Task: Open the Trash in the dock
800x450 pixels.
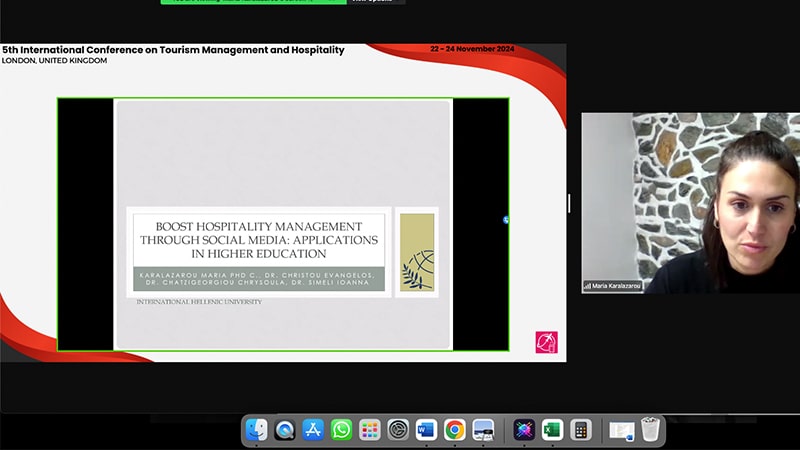Action: [651, 430]
